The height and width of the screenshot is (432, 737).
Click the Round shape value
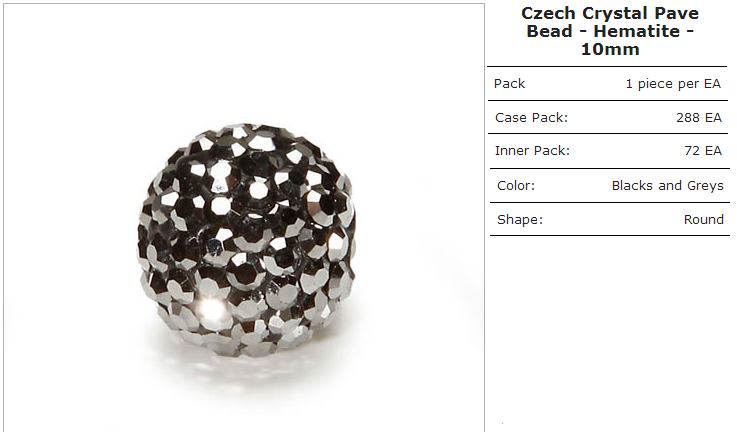click(x=704, y=220)
